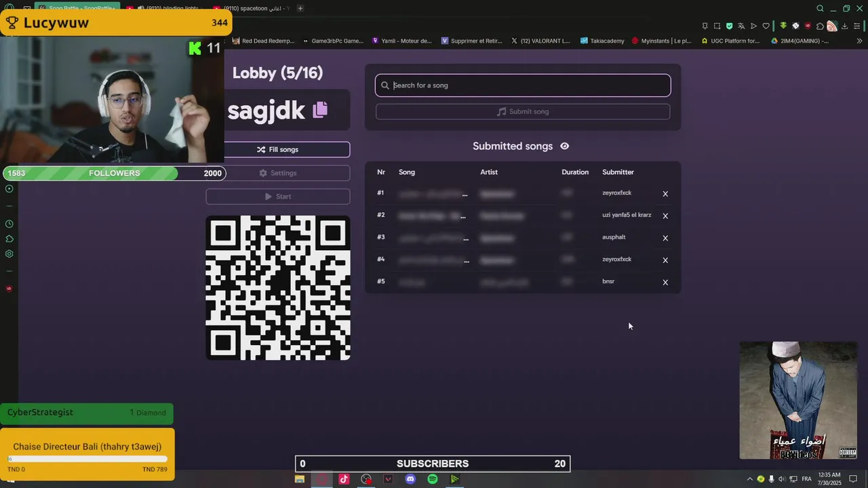
Task: Click the translate icon in toolbar
Action: click(741, 26)
